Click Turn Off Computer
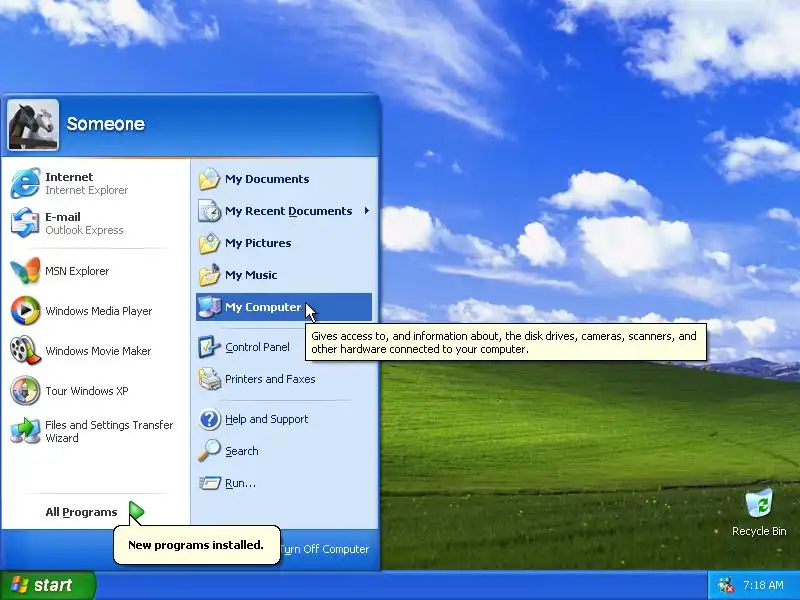Viewport: 800px width, 600px height. (324, 549)
